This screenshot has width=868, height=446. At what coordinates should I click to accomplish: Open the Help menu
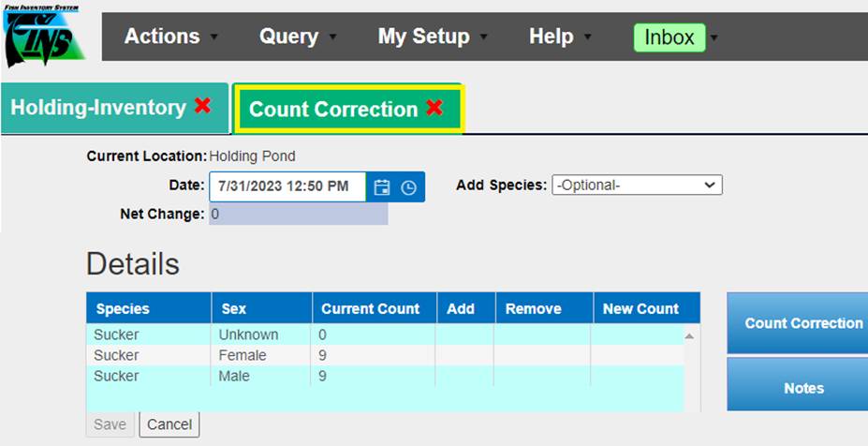(559, 37)
